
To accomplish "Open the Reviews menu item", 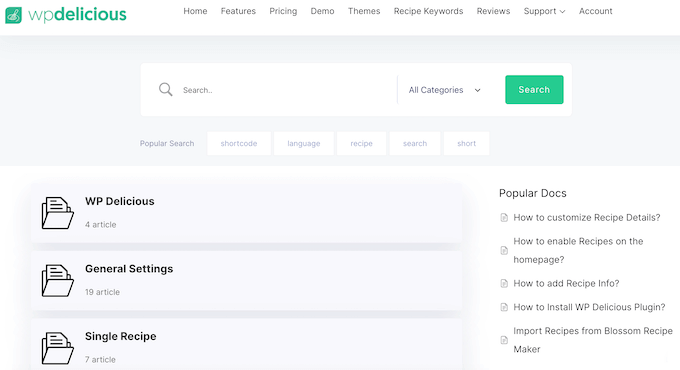I will (494, 11).
